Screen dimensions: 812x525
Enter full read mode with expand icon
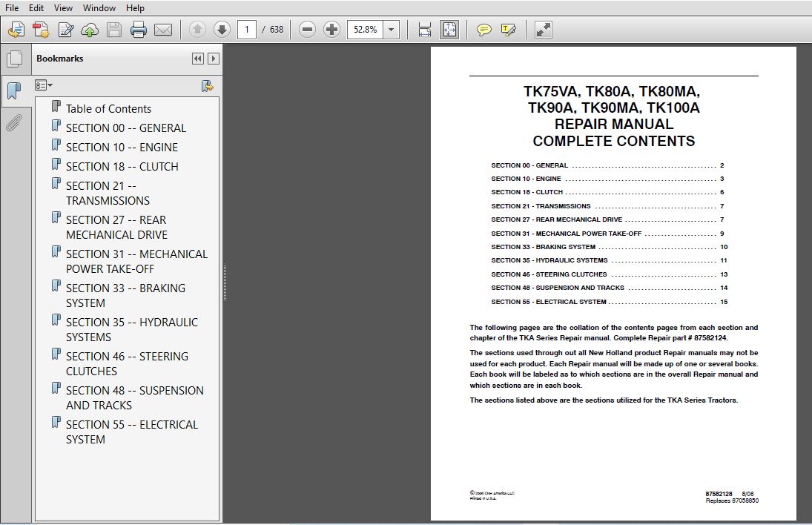pos(544,30)
